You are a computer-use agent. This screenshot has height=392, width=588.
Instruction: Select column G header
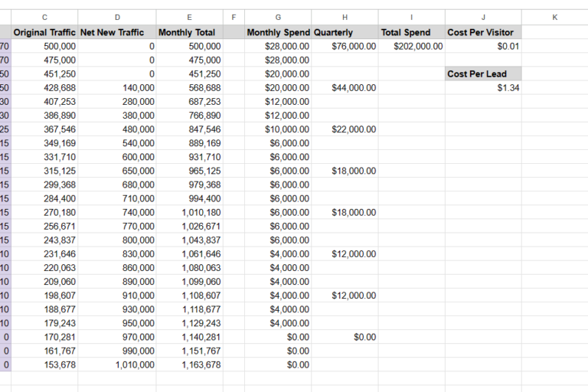(278, 17)
